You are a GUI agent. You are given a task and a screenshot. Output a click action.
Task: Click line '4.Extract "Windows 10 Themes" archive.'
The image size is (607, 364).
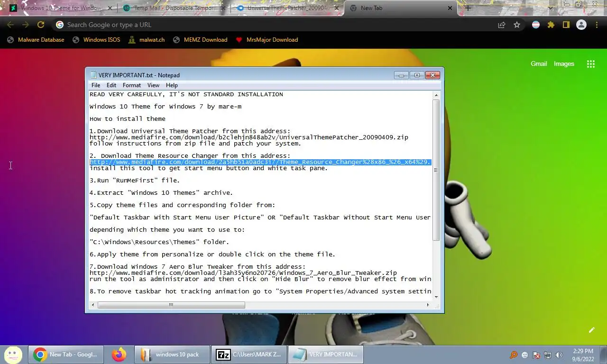161,193
